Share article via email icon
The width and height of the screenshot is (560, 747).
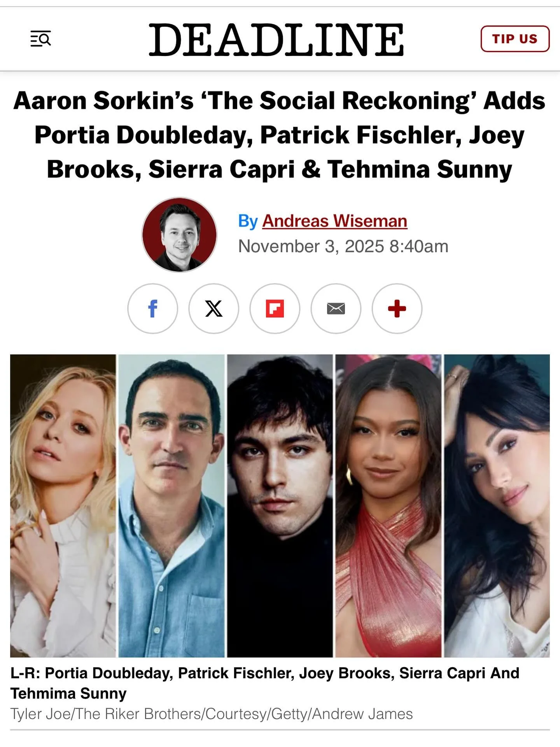coord(336,309)
